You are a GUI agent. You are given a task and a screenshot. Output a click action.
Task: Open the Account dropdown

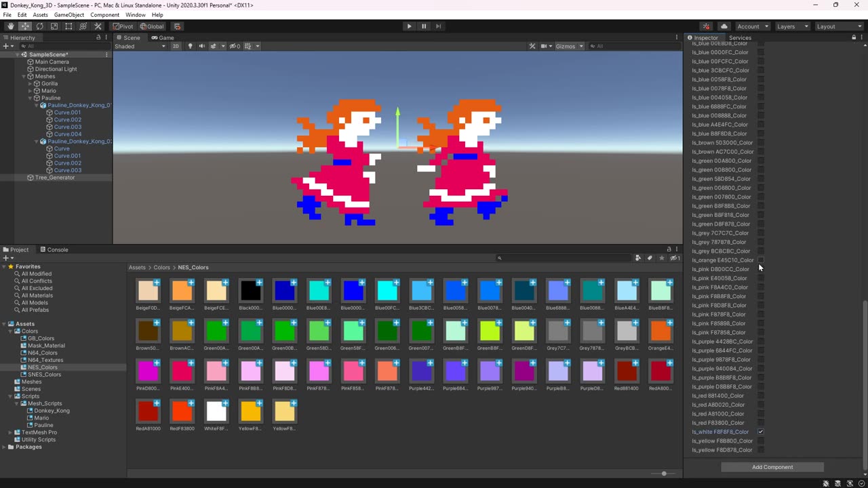(752, 26)
